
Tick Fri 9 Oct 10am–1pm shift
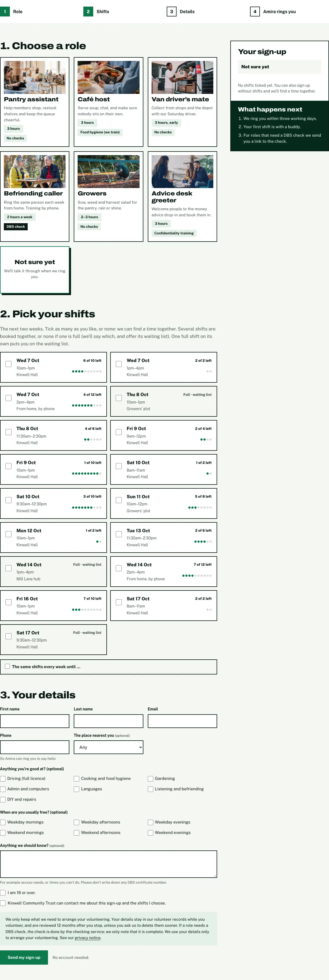8,466
